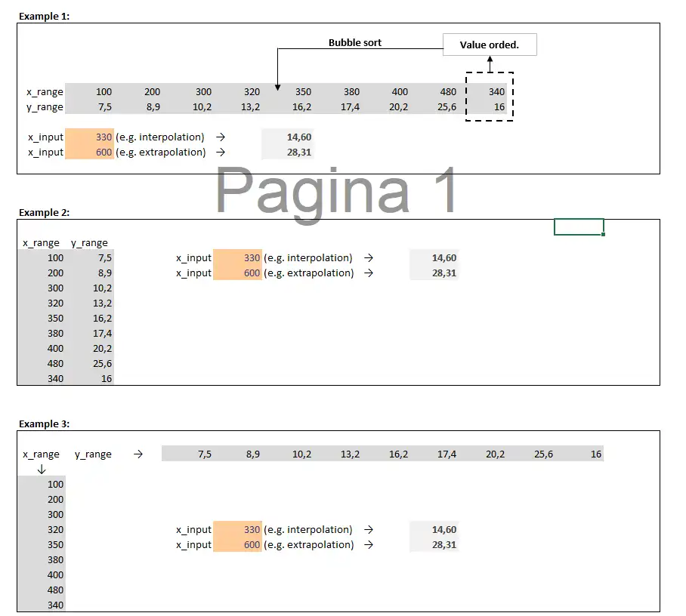Select the 340 cell in Example 1's dashed box
The width and height of the screenshot is (686, 616).
483,92
